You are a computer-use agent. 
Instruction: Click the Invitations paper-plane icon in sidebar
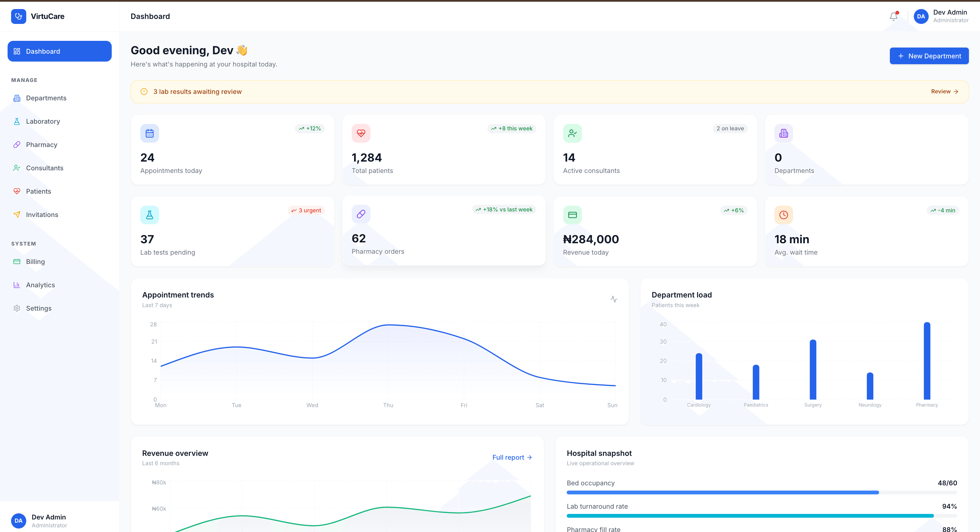(17, 215)
